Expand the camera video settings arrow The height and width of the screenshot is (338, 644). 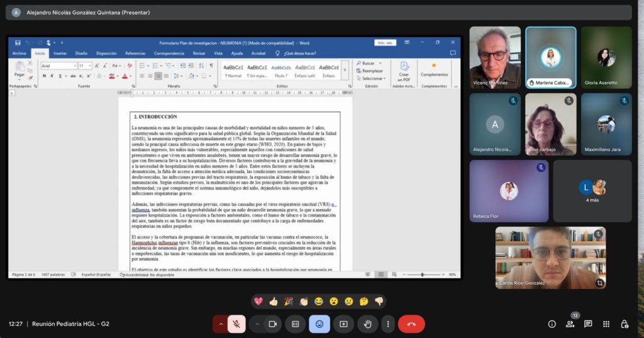point(257,324)
